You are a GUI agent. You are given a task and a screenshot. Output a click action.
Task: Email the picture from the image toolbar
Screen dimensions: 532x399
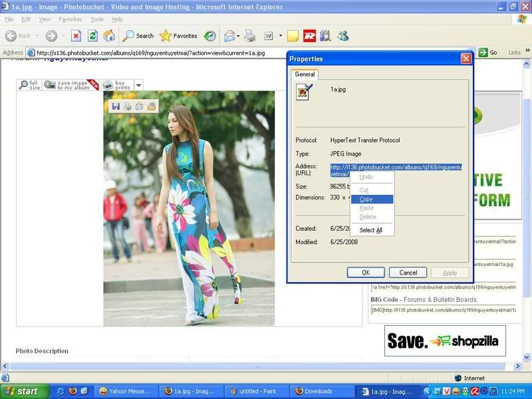(140, 106)
